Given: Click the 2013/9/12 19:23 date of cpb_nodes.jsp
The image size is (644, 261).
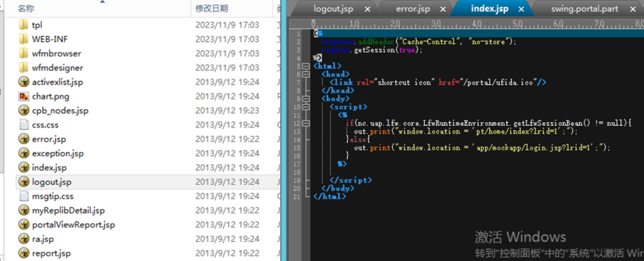Looking at the screenshot, I should 227,110.
